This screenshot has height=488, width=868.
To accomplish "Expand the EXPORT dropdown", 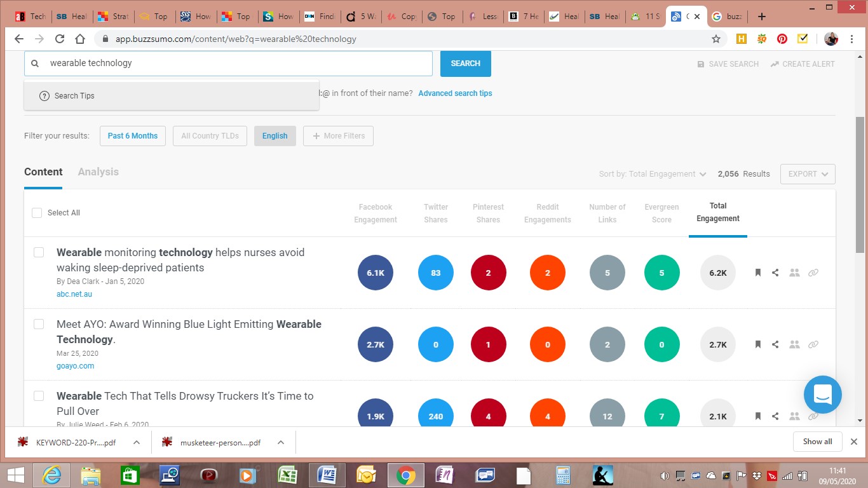I will click(x=807, y=174).
